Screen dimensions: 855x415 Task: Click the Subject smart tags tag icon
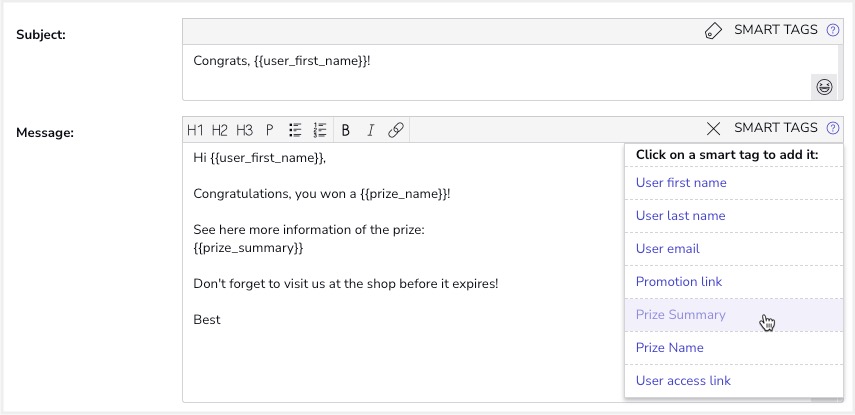[713, 31]
